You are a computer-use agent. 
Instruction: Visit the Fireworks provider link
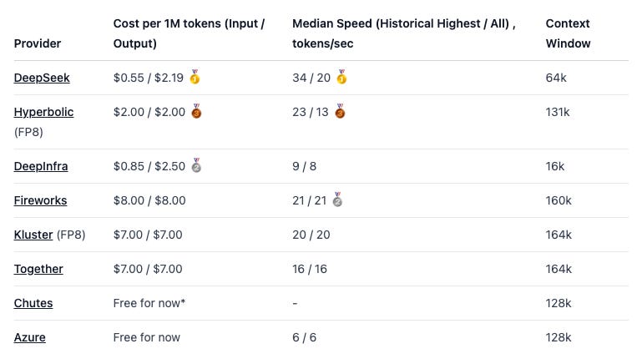click(x=40, y=200)
